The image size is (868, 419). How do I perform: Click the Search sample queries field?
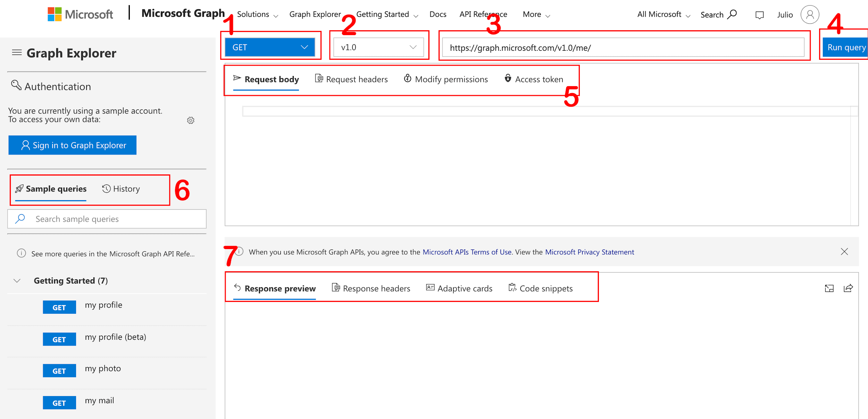pos(108,219)
